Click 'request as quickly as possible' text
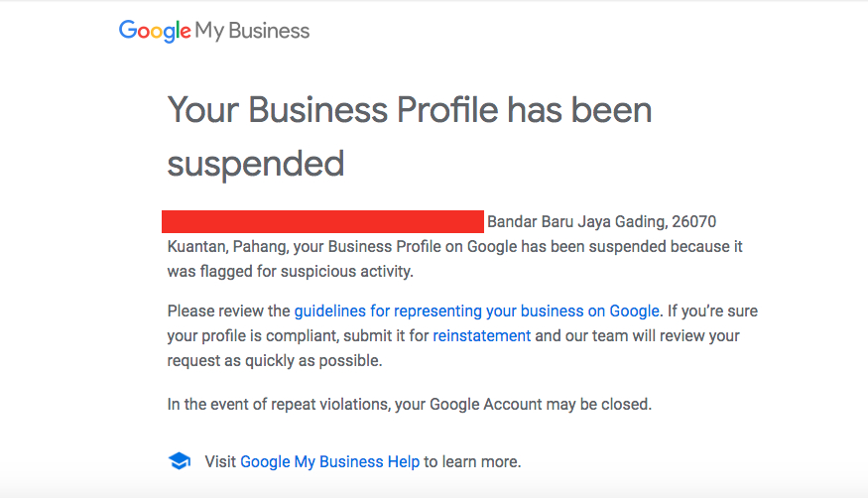 [x=275, y=361]
